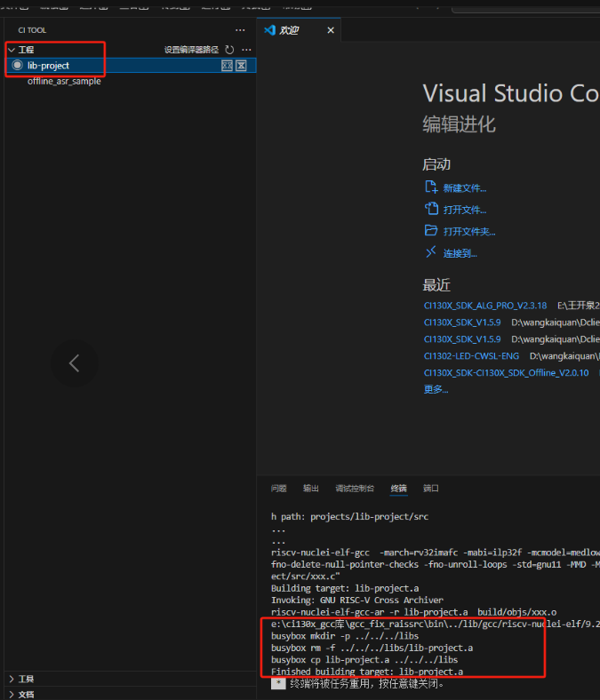Open the CI TOOL panel ellipsis menu

click(240, 30)
